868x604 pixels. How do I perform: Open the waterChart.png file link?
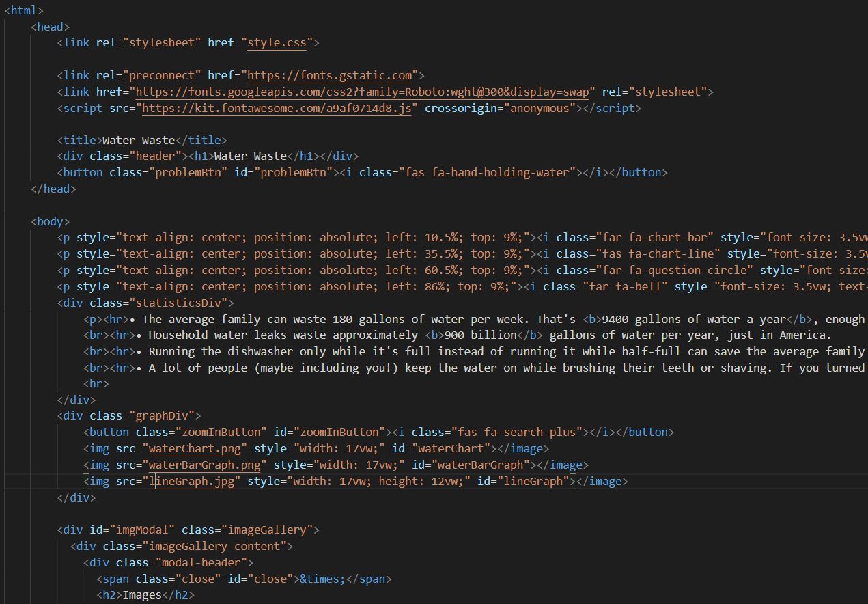click(x=194, y=448)
